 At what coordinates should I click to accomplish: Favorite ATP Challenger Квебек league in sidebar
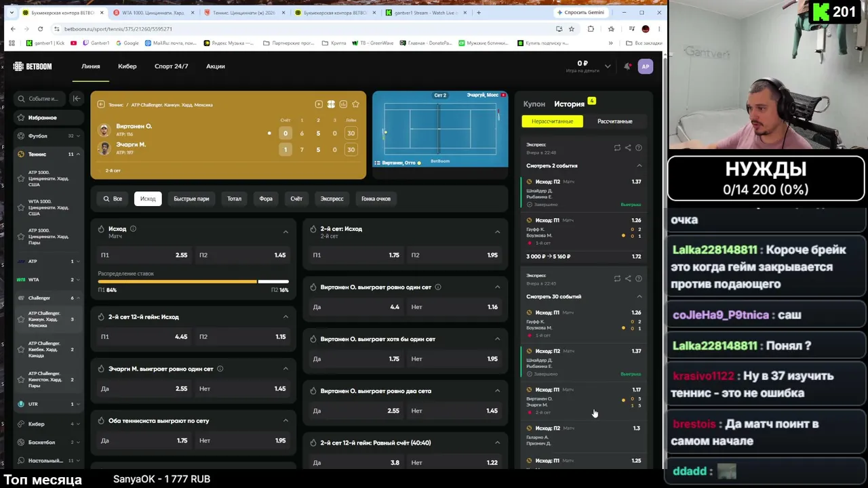[x=21, y=349]
